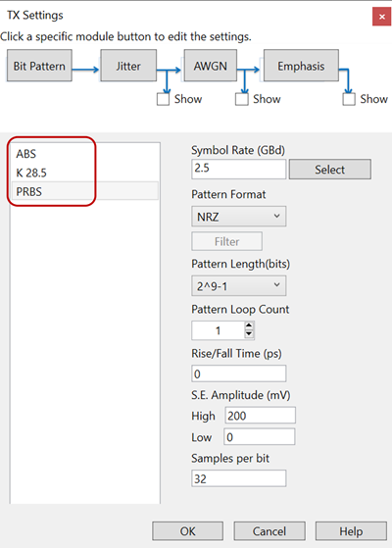392x548 pixels.
Task: Enable the Show checkbox after AWGN
Action: (x=242, y=99)
